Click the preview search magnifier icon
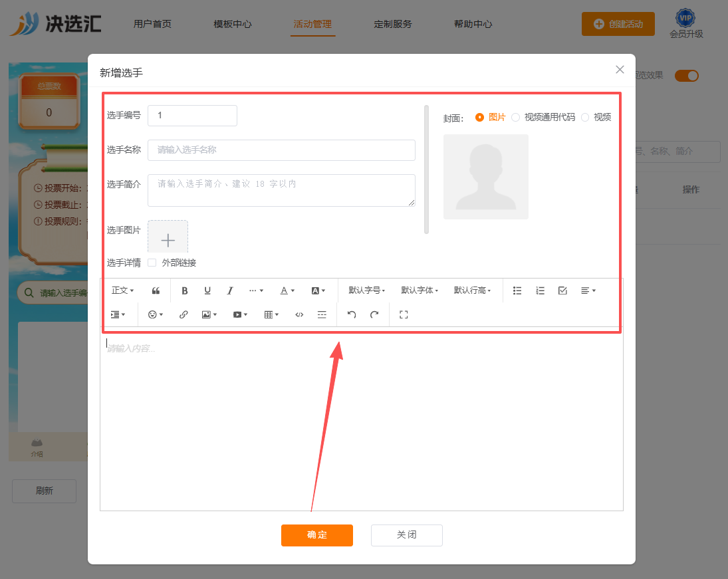The width and height of the screenshot is (728, 579). pos(29,293)
